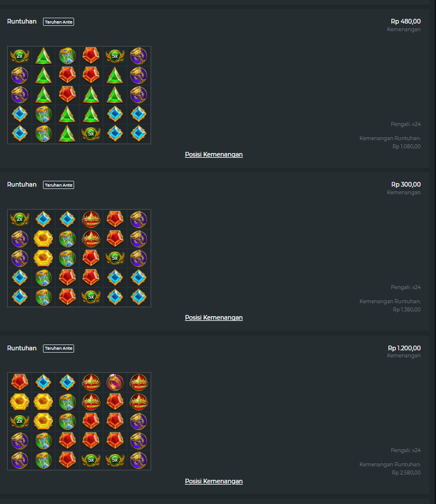Click the Kemenangan Runtuhan Rp 2.580,00 text
This screenshot has width=436, height=504.
tap(390, 469)
